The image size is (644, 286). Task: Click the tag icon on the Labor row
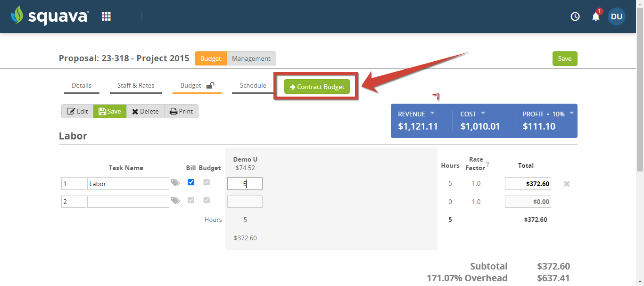[175, 183]
